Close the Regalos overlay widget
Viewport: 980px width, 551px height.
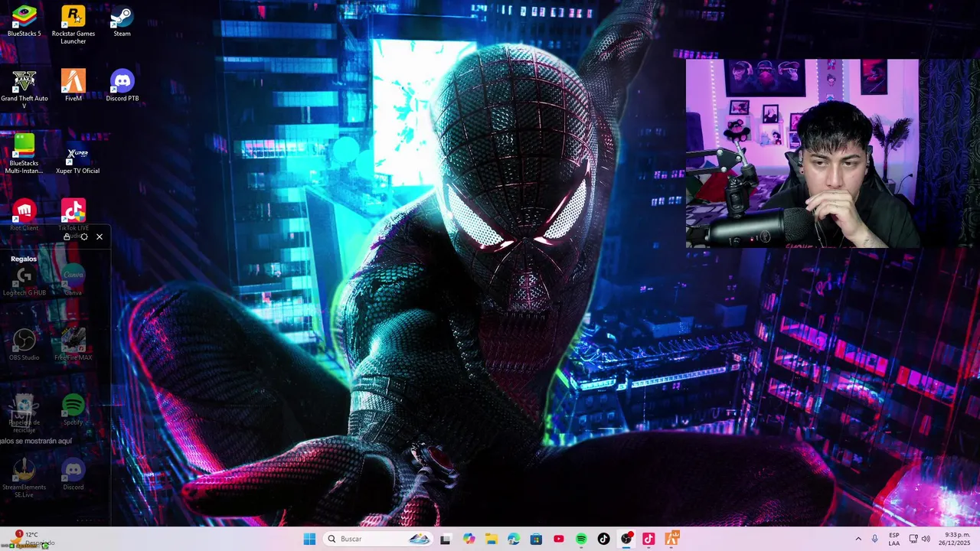tap(100, 237)
